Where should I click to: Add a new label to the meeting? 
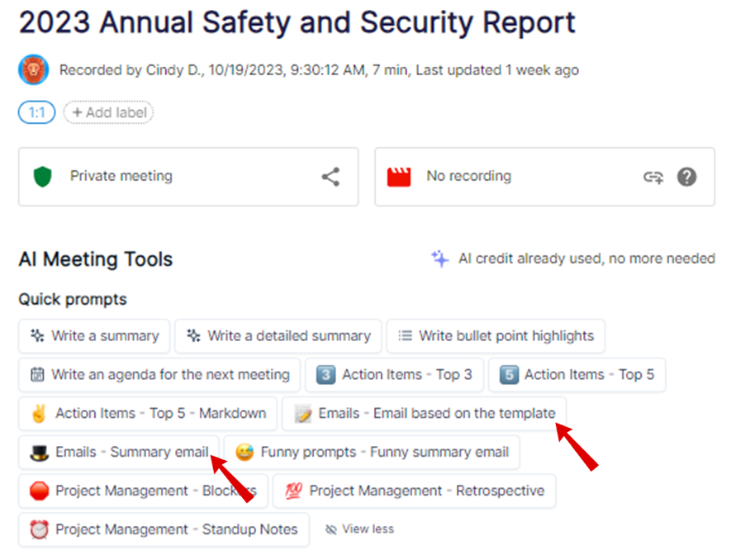(x=108, y=112)
